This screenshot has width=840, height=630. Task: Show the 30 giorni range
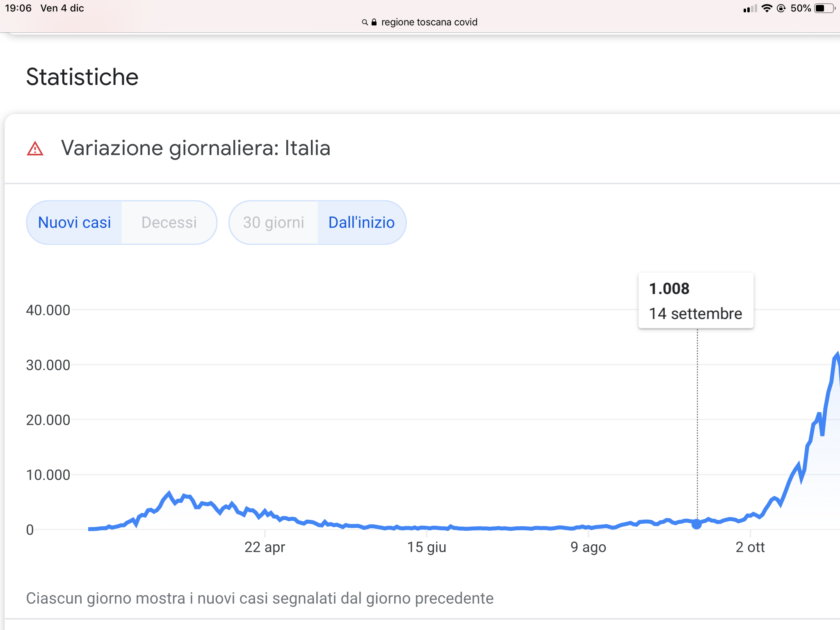[x=274, y=222]
